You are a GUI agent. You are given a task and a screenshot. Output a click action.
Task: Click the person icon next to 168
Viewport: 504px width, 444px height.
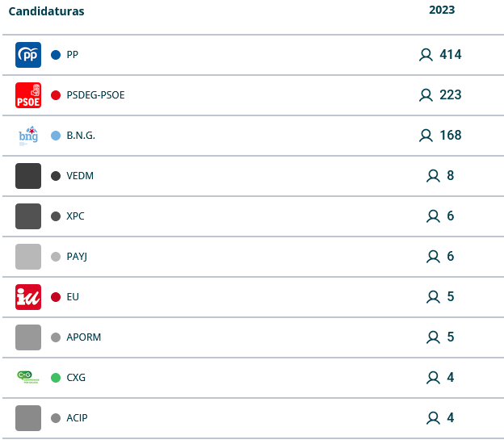pyautogui.click(x=426, y=136)
